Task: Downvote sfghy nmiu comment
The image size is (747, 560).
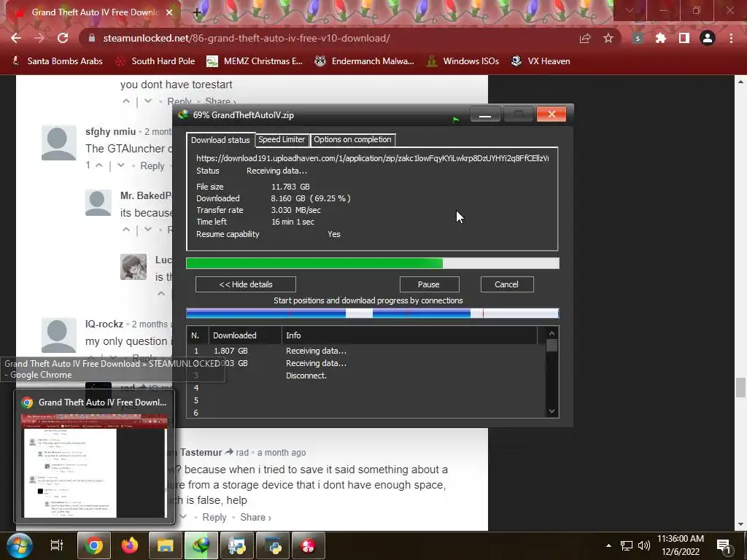Action: (x=121, y=166)
